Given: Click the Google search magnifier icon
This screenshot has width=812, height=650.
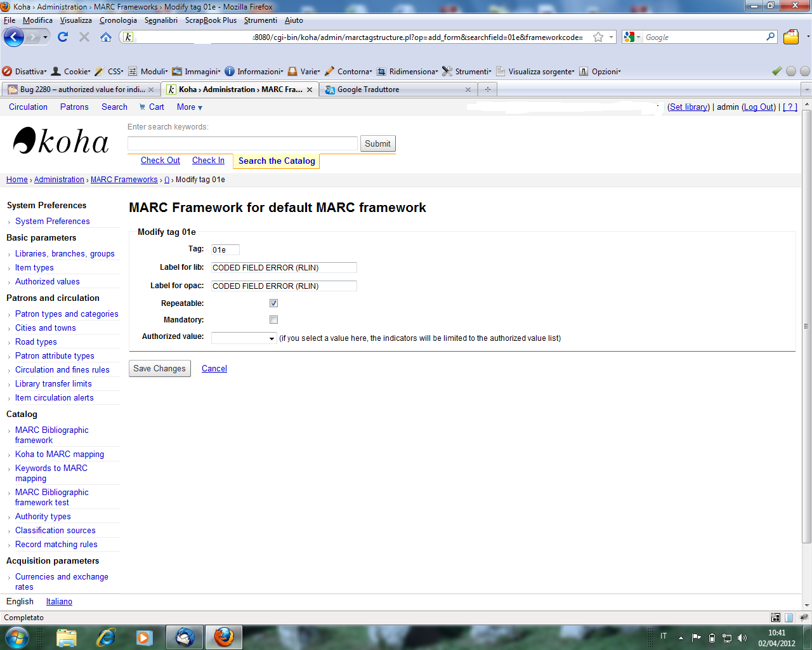Looking at the screenshot, I should coord(770,37).
